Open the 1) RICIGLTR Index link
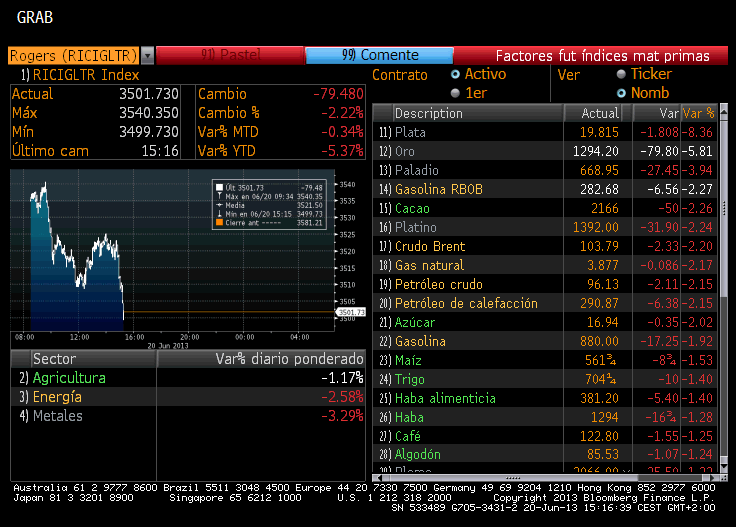This screenshot has height=527, width=736. 80,75
